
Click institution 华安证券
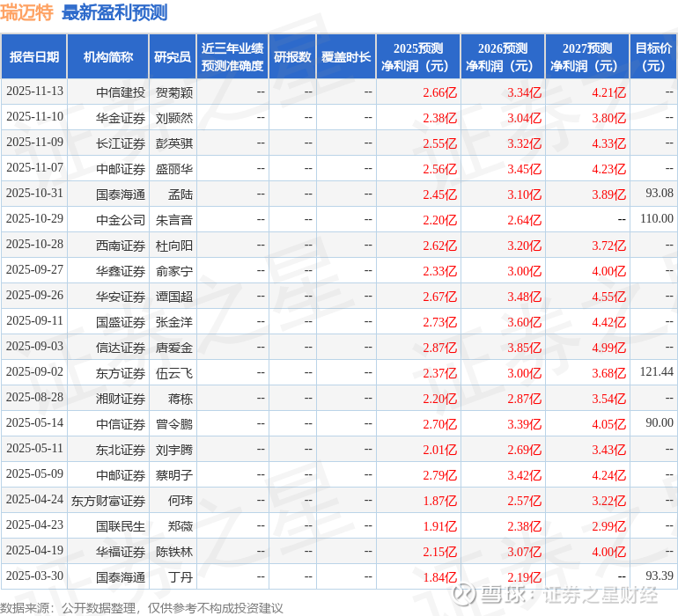(x=121, y=297)
